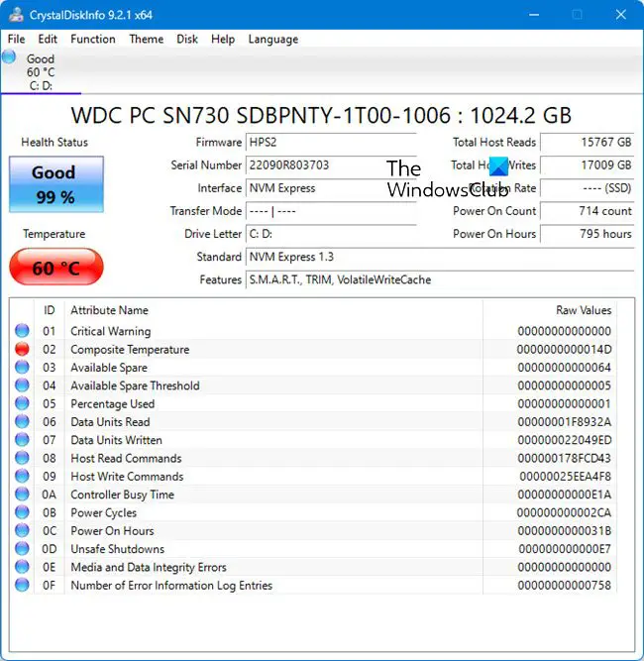Select the Good 60 °C C: D: disk tab
This screenshot has width=644, height=661.
41,71
